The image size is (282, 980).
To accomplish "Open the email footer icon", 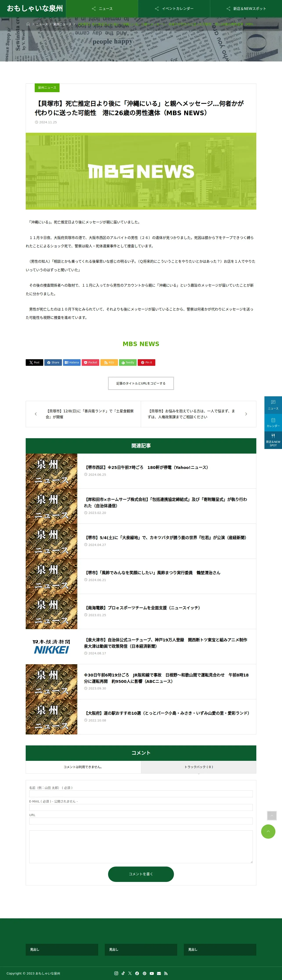I will 159,973.
